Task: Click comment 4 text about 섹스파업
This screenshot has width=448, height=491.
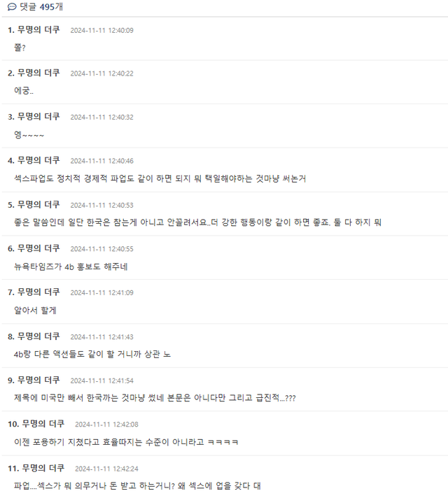Action: (x=160, y=178)
